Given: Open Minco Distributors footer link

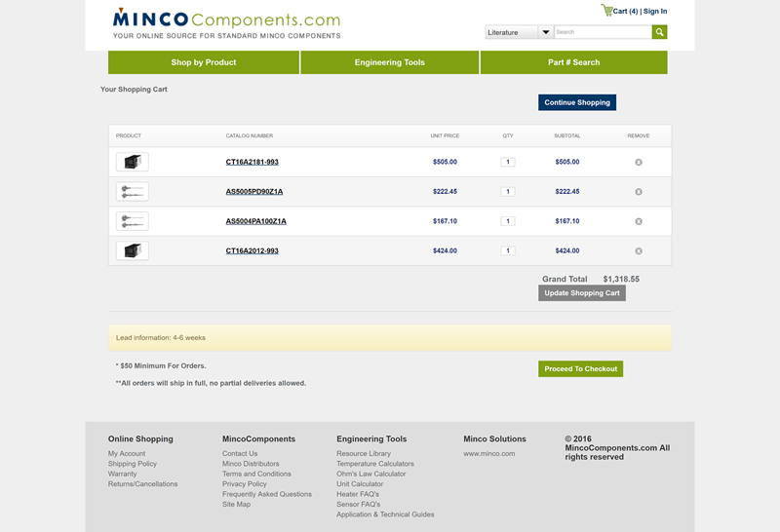Looking at the screenshot, I should coord(251,464).
